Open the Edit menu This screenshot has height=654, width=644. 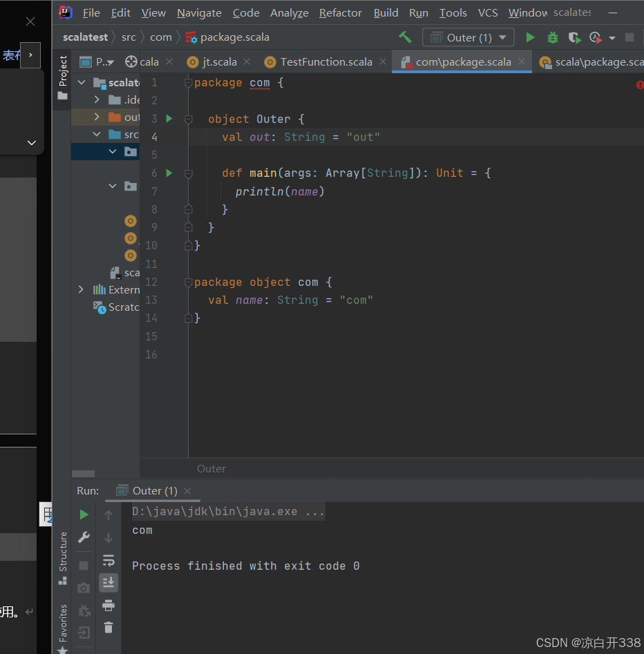point(121,13)
